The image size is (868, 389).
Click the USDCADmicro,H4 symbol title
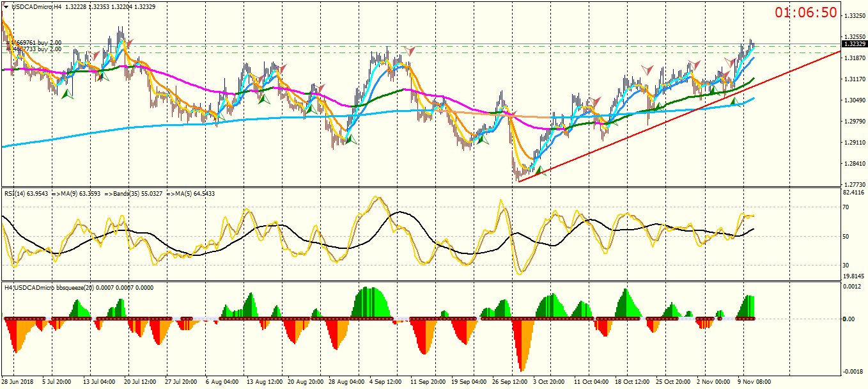point(36,6)
